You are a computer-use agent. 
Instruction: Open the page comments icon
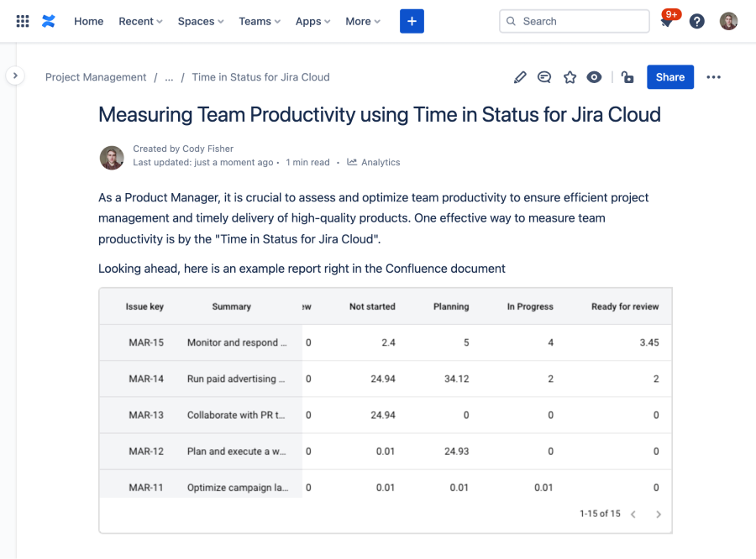tap(544, 77)
